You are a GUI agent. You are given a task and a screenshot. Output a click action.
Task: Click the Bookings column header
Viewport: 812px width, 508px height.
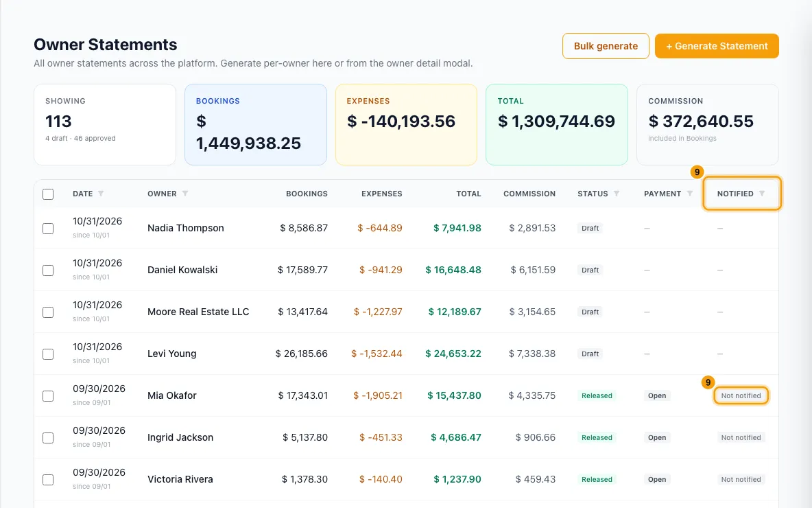(x=307, y=194)
